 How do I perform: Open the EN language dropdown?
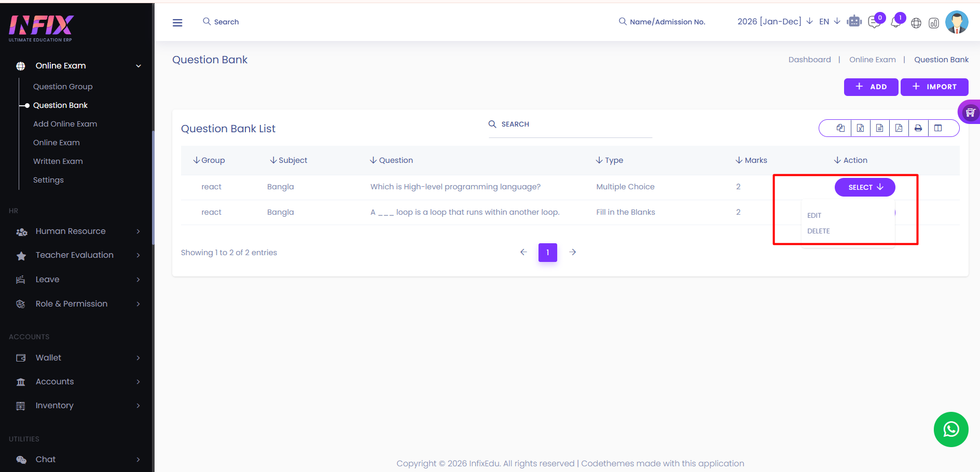[830, 21]
